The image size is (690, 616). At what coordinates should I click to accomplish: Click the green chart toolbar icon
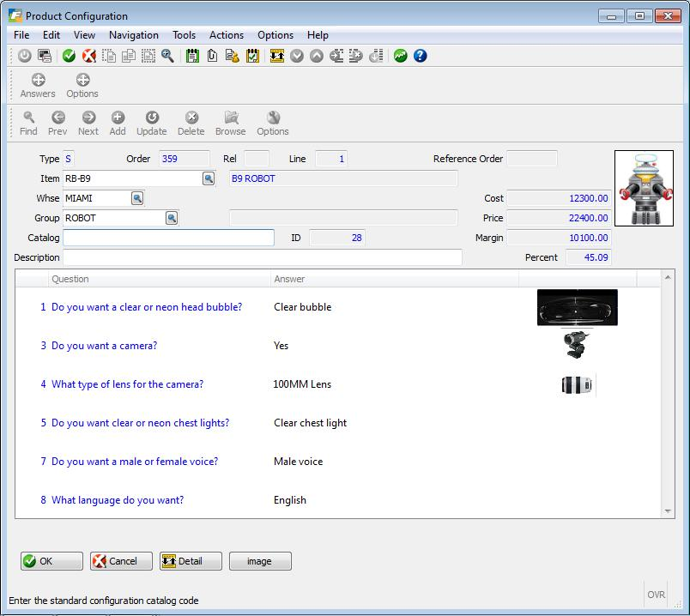[x=401, y=56]
